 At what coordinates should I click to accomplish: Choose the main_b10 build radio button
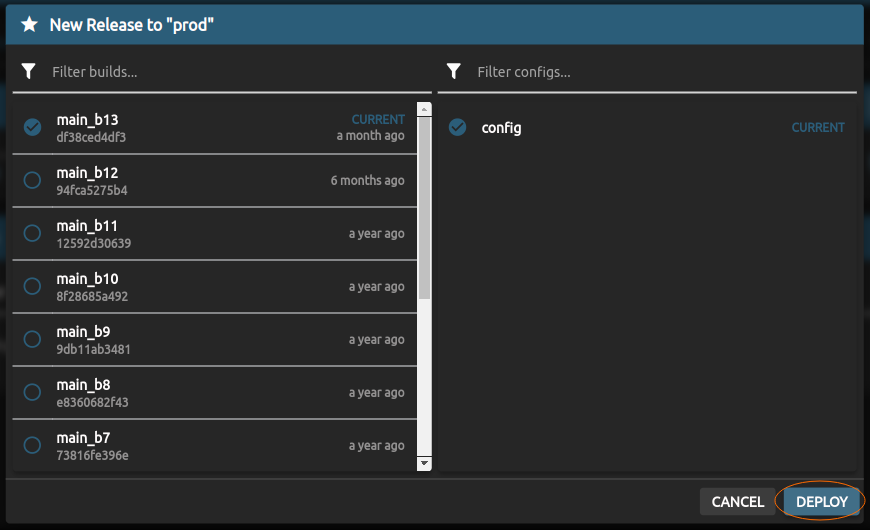pyautogui.click(x=32, y=286)
